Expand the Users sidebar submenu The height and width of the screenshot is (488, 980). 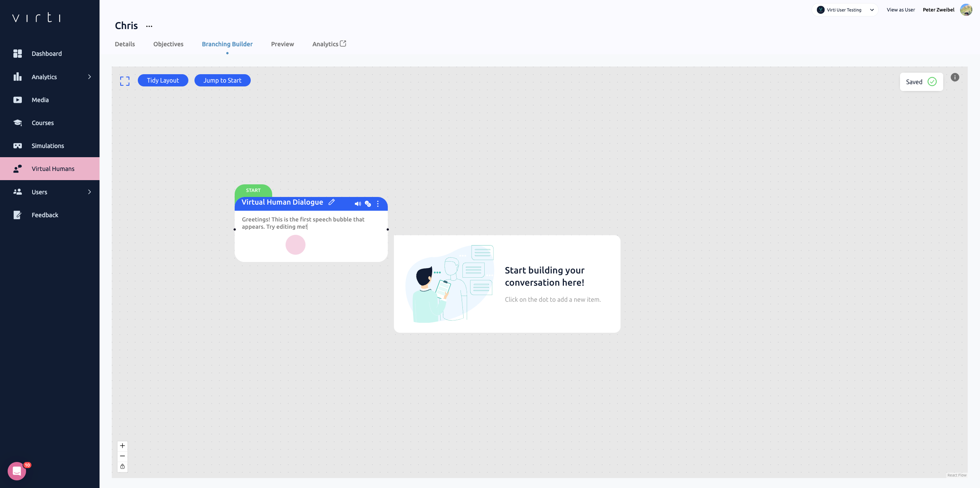[90, 192]
